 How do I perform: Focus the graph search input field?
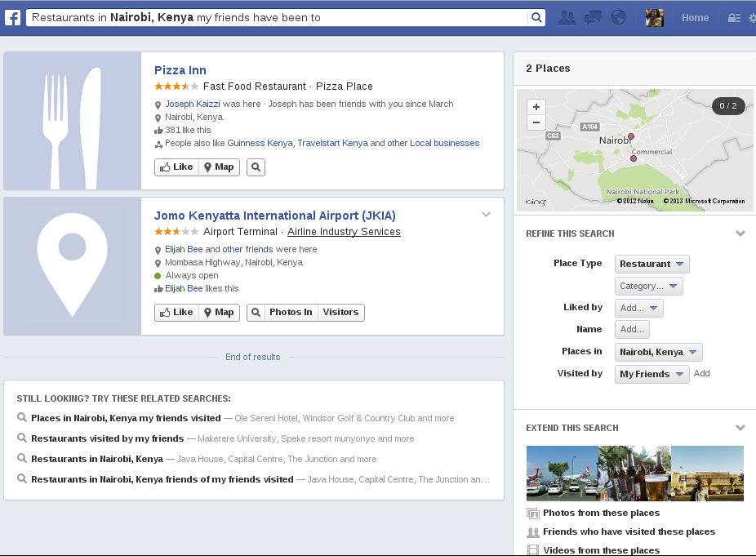point(278,18)
